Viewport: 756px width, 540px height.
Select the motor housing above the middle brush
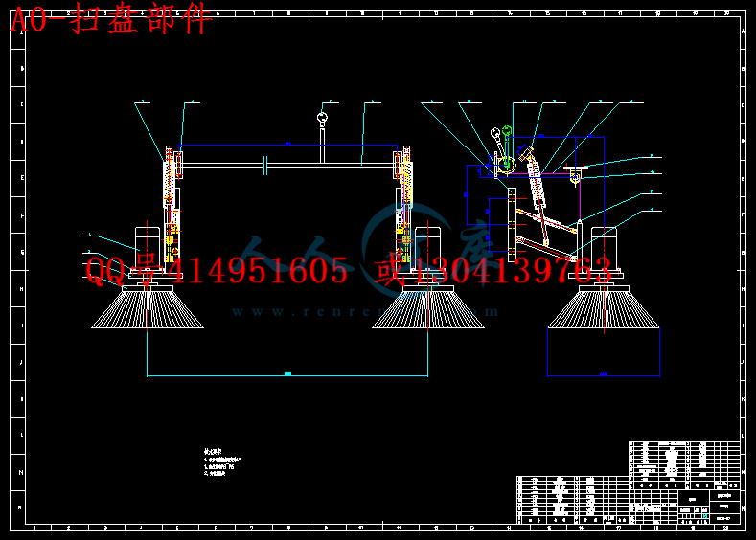pyautogui.click(x=428, y=250)
